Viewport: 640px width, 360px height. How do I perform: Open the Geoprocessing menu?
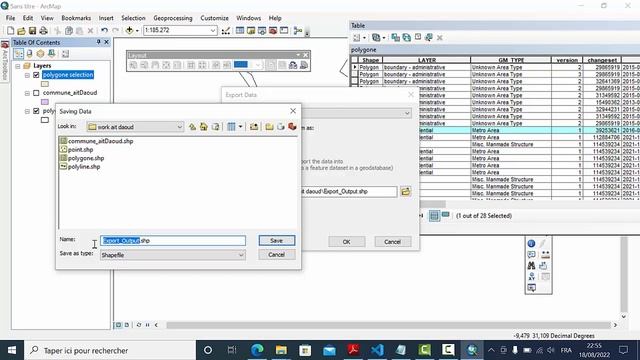173,18
